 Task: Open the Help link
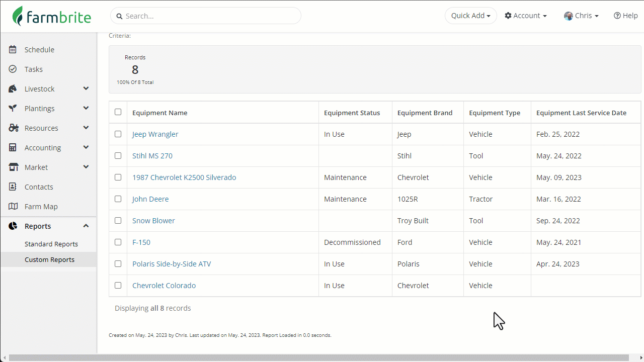point(626,16)
